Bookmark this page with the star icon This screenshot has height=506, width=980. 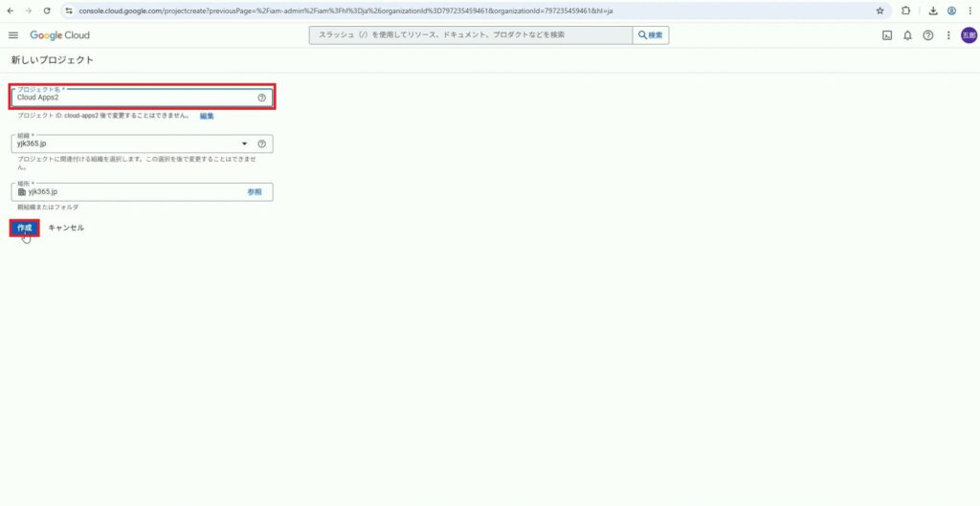pyautogui.click(x=880, y=11)
